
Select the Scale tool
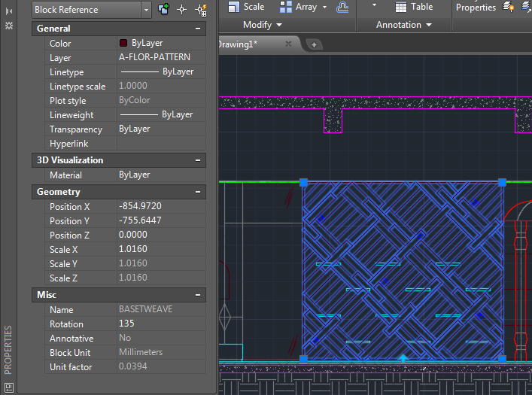tap(246, 7)
